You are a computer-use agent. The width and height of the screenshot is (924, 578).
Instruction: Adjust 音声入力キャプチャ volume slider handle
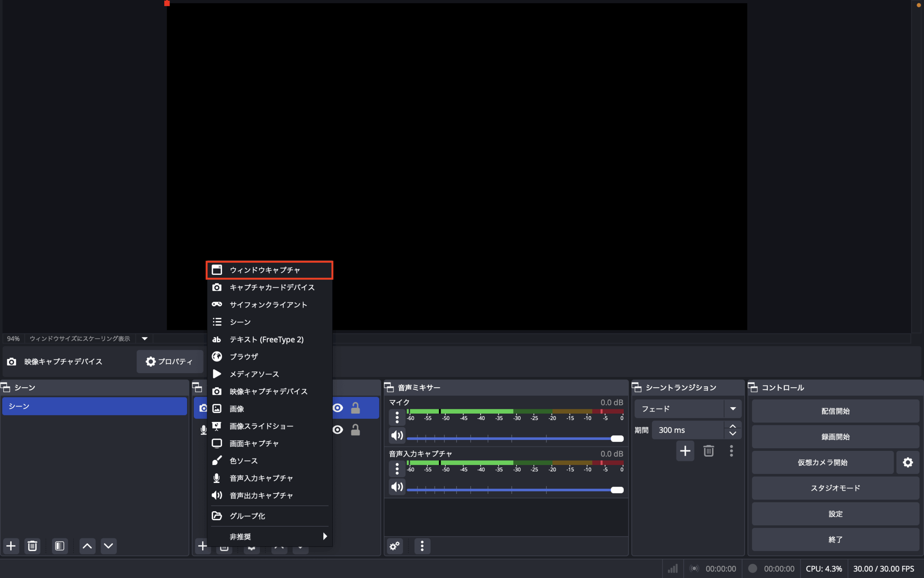tap(617, 490)
